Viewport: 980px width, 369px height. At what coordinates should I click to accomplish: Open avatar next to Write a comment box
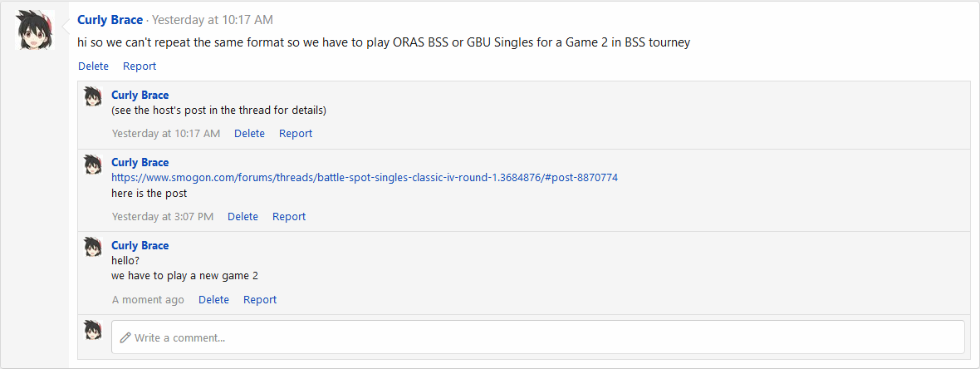(93, 330)
